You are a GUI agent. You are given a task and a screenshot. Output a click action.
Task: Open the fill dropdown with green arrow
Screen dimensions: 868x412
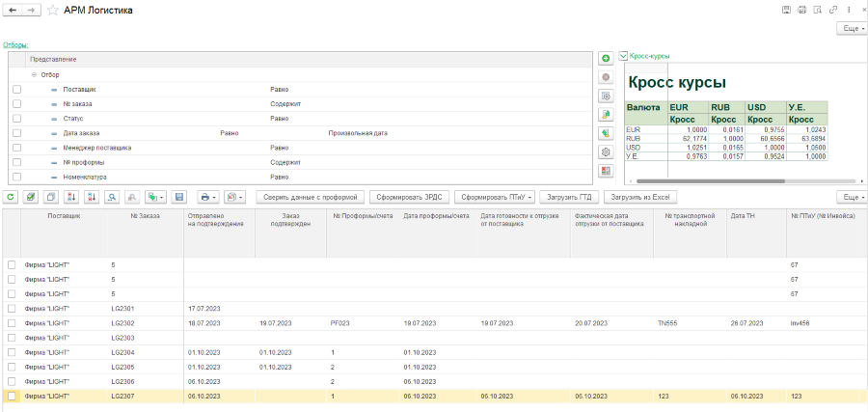tap(155, 197)
